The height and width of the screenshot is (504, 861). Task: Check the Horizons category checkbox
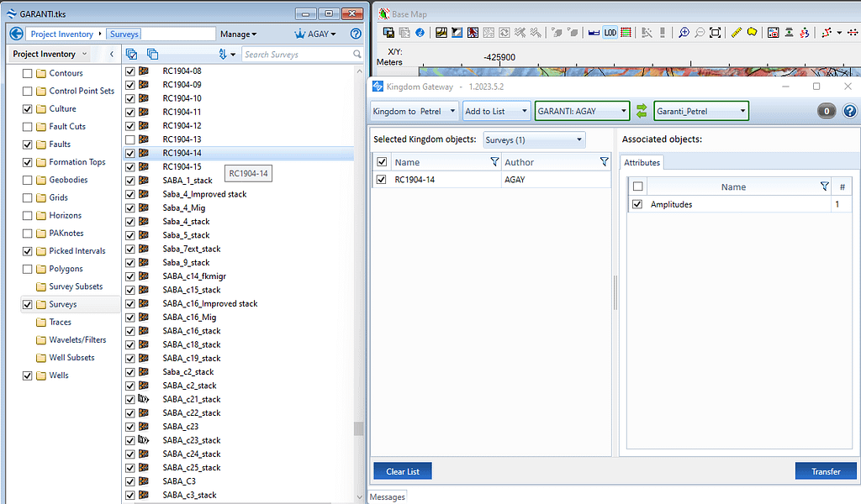point(27,216)
